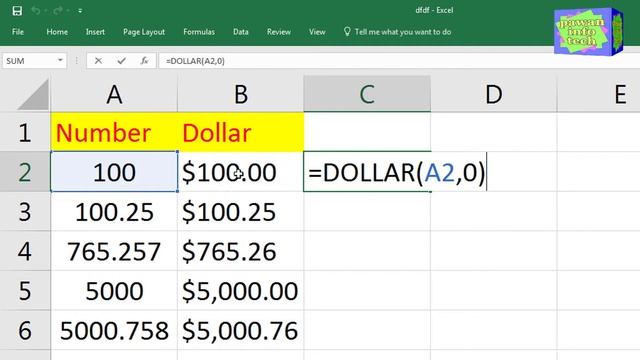
Task: Switch to the Insert ribbon tab
Action: [95, 32]
